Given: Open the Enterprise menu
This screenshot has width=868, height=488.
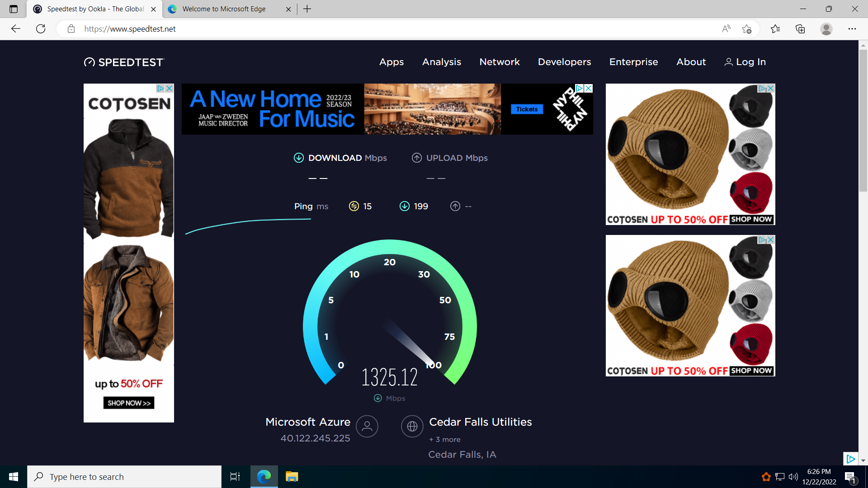Looking at the screenshot, I should [x=634, y=62].
